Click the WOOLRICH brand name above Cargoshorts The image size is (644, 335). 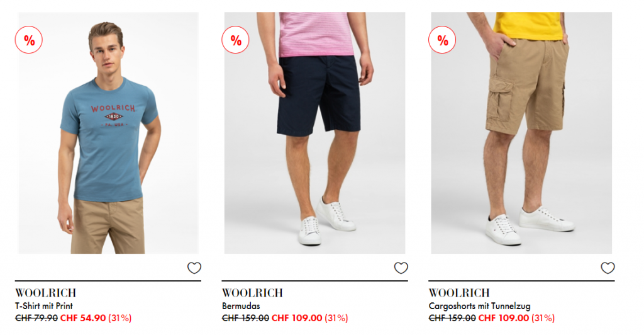pos(459,293)
